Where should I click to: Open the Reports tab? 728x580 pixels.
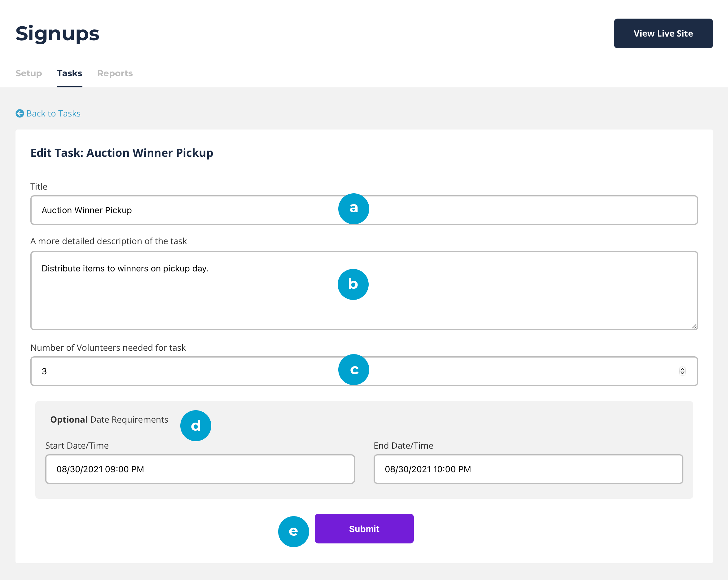coord(115,73)
